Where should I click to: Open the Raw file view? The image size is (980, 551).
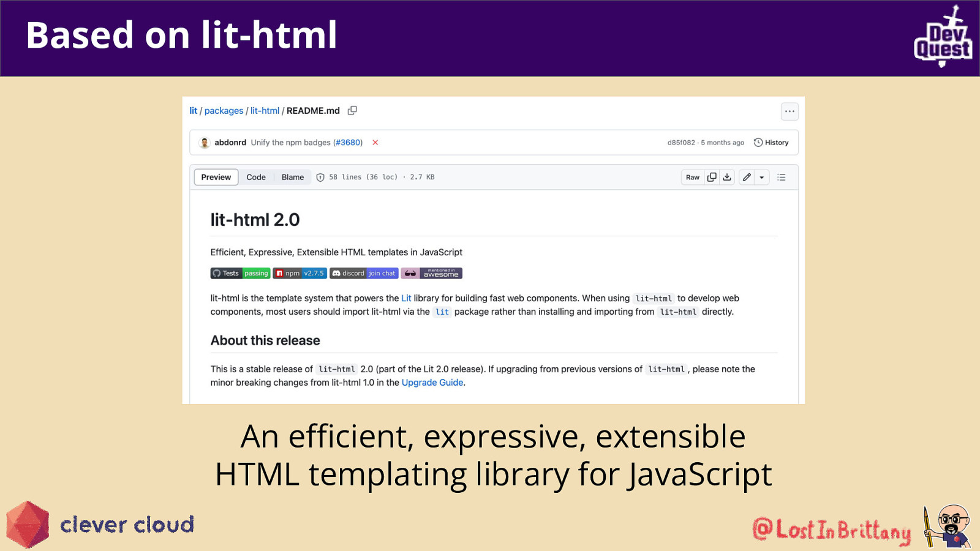pos(693,178)
